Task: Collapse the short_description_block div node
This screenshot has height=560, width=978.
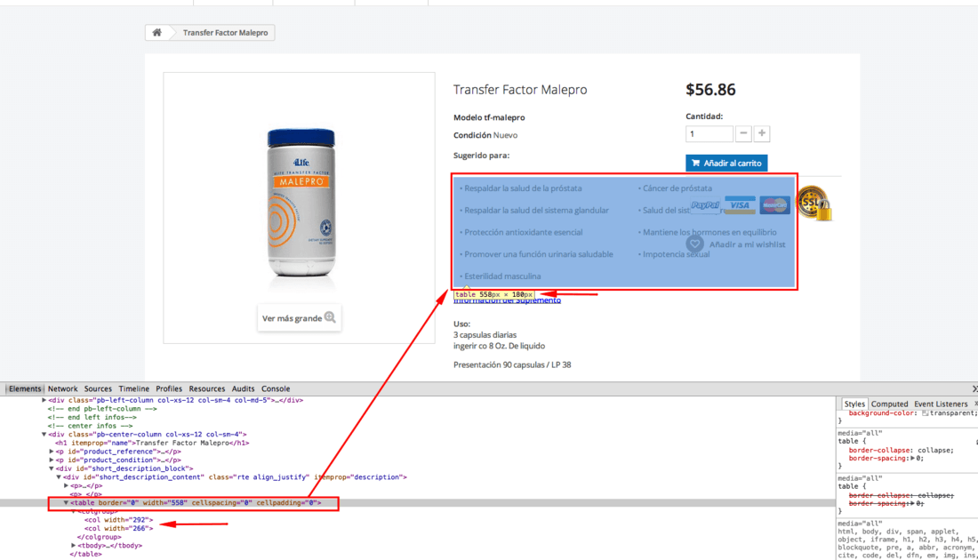Action: click(x=52, y=469)
